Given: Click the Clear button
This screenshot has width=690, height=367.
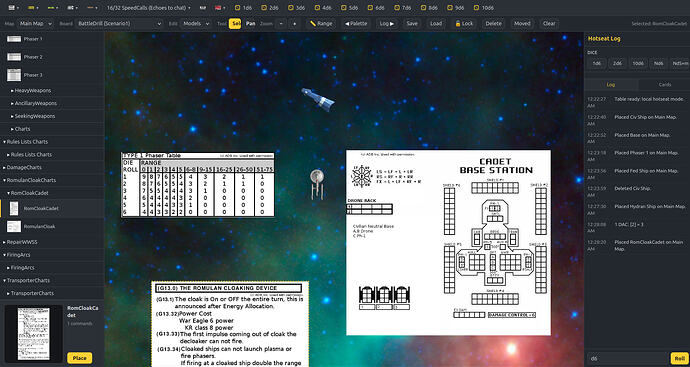Looking at the screenshot, I should (x=549, y=23).
